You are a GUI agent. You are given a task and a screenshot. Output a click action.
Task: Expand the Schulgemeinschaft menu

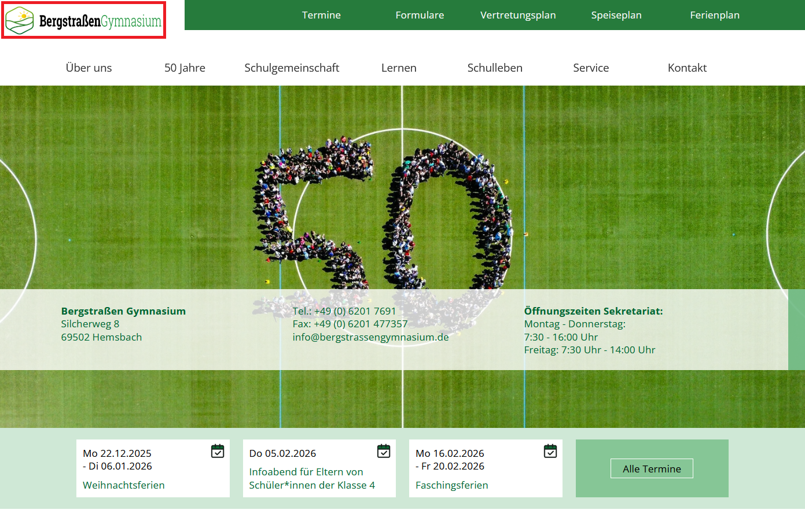(x=292, y=68)
